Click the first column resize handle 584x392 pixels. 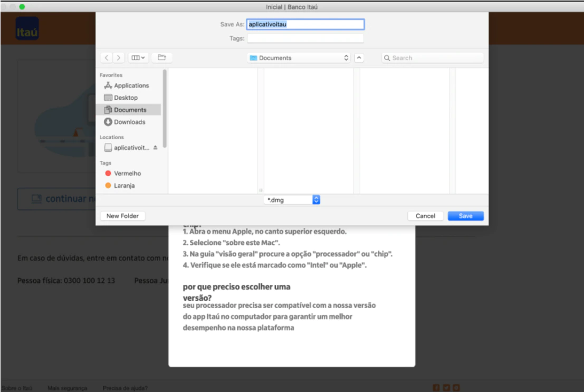pyautogui.click(x=261, y=190)
